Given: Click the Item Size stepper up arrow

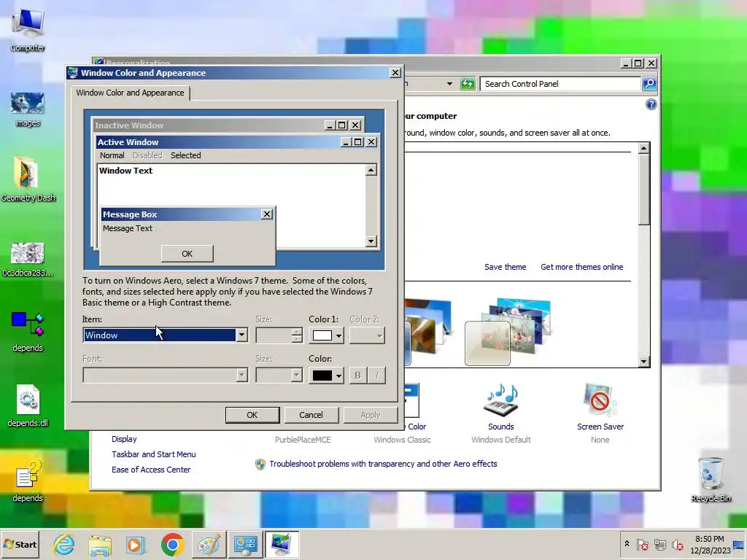Looking at the screenshot, I should pos(297,332).
